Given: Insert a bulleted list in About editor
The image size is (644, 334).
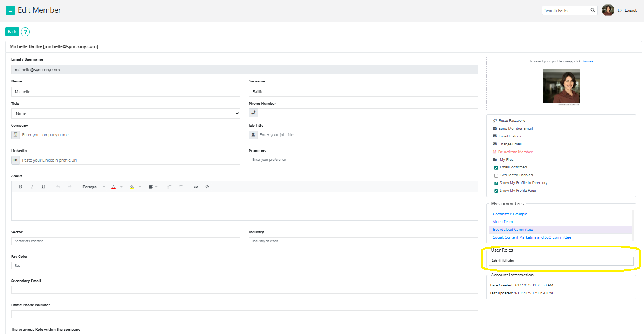Looking at the screenshot, I should coord(181,187).
